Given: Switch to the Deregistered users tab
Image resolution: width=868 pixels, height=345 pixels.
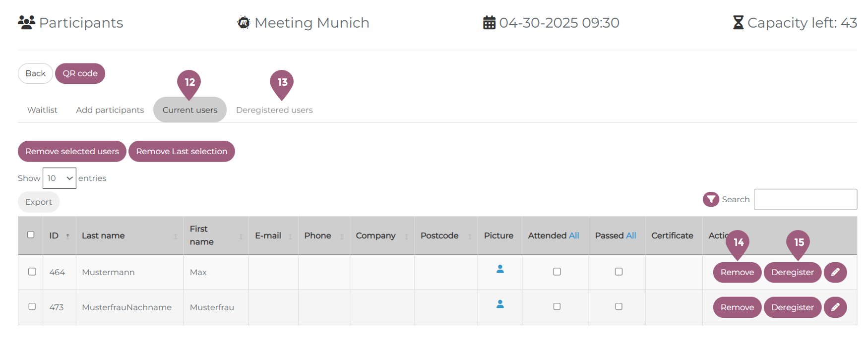Looking at the screenshot, I should (x=274, y=110).
